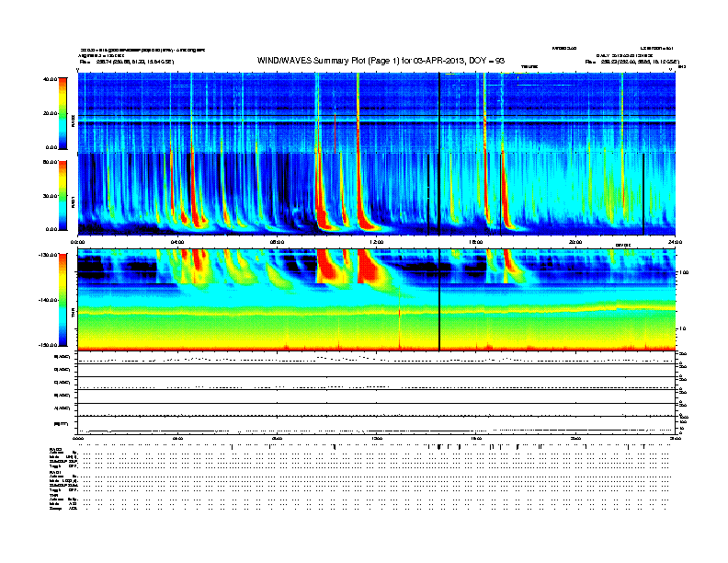Click the red burst near 11:30 in TNR panel
The height and width of the screenshot is (563, 728).
click(x=370, y=267)
